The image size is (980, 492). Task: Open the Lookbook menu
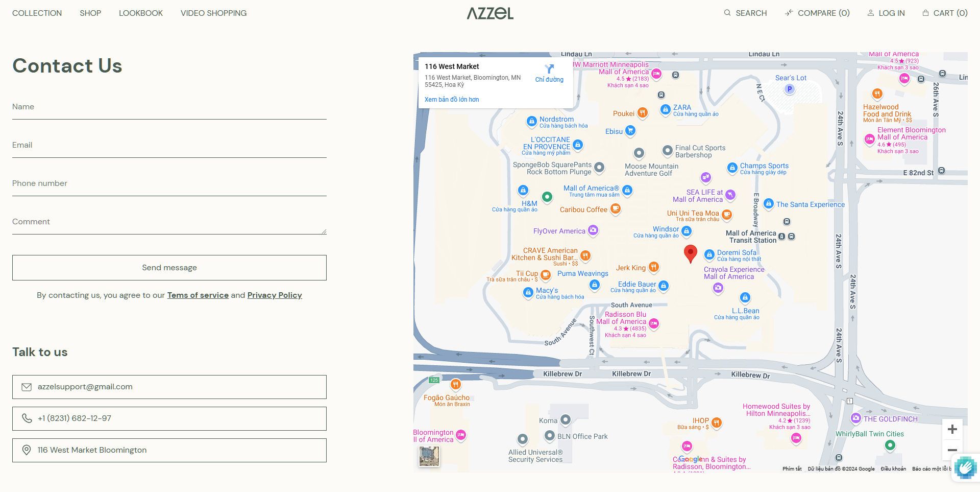coord(141,13)
